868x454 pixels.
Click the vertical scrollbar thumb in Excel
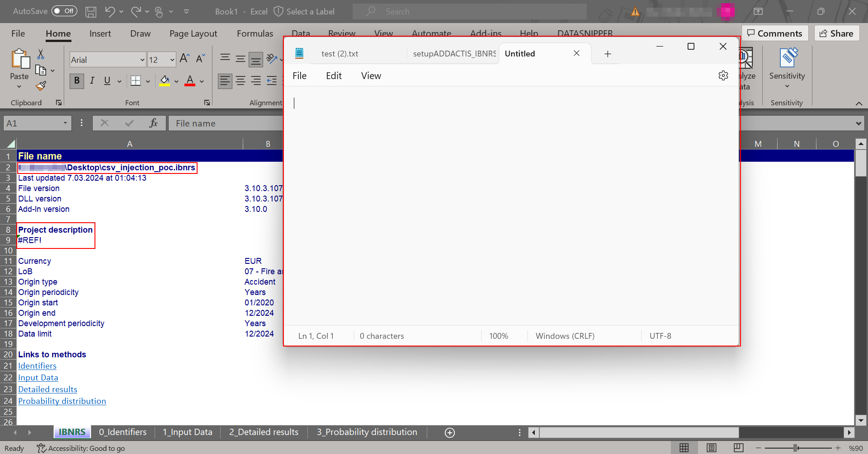pos(861,163)
